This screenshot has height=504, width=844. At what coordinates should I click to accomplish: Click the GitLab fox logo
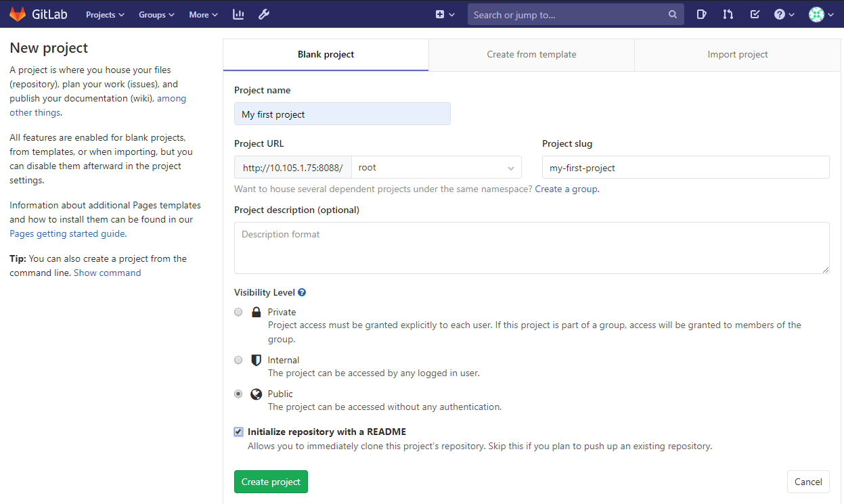click(17, 14)
